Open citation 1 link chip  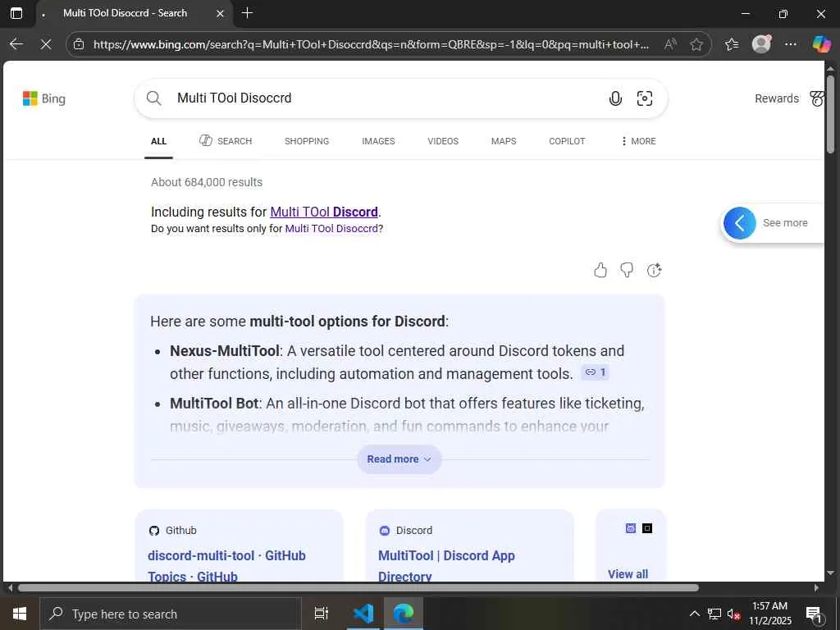[x=596, y=372]
